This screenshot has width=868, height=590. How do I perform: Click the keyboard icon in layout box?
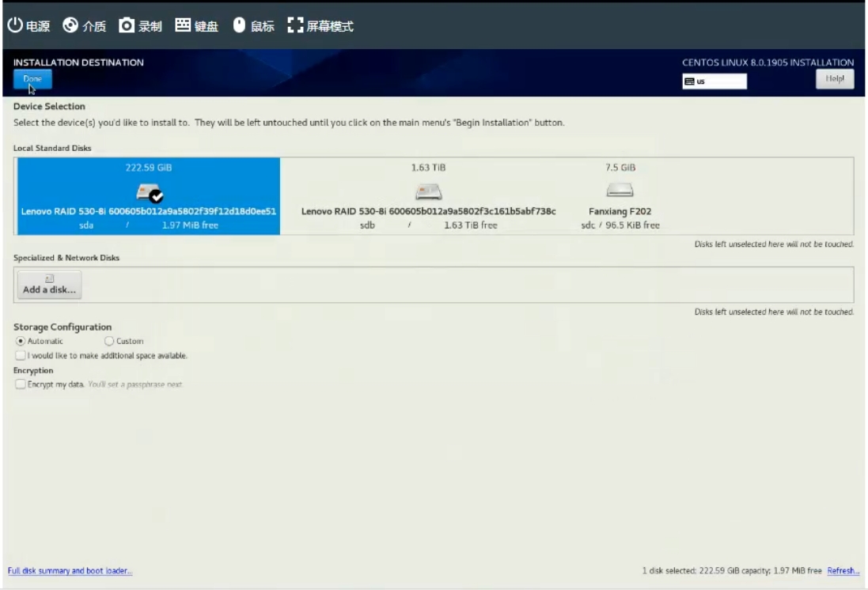coord(689,81)
